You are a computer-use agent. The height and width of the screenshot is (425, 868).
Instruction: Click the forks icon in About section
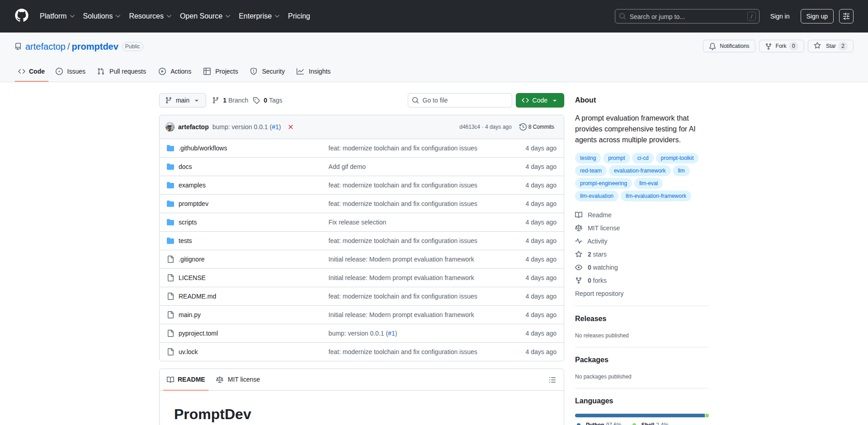pyautogui.click(x=579, y=280)
